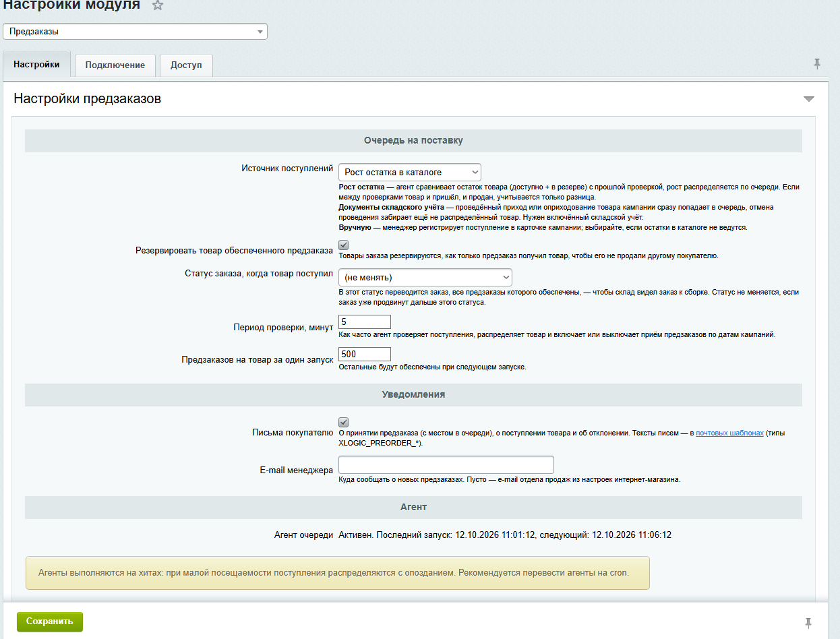Focus the Предзаказов на товар за один запуск field
840x639 pixels.
tap(365, 355)
